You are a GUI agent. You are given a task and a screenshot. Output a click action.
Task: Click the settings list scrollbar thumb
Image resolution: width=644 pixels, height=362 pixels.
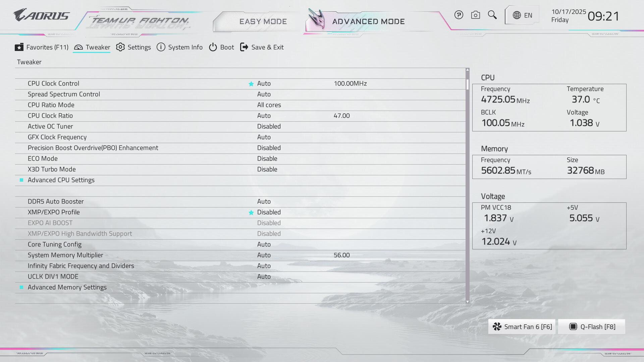[467, 84]
